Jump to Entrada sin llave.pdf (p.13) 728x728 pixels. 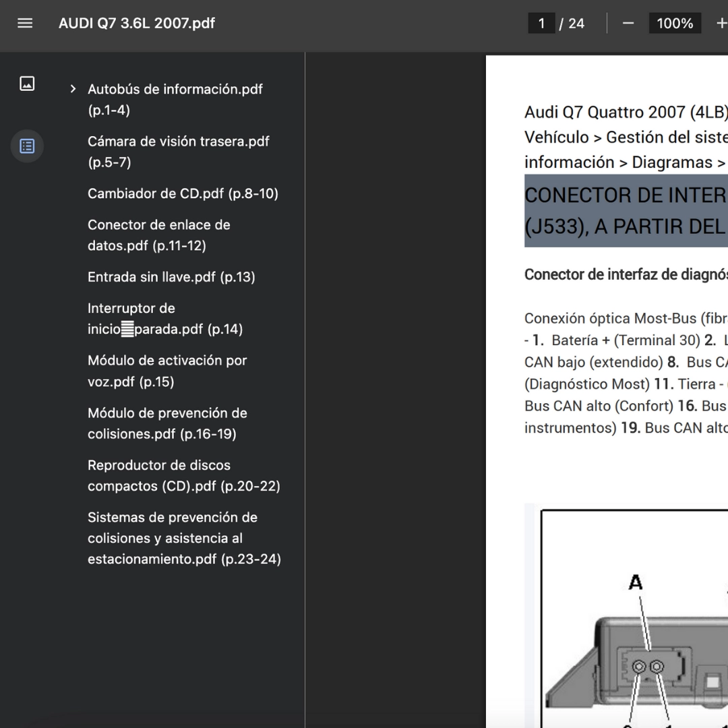pyautogui.click(x=171, y=277)
